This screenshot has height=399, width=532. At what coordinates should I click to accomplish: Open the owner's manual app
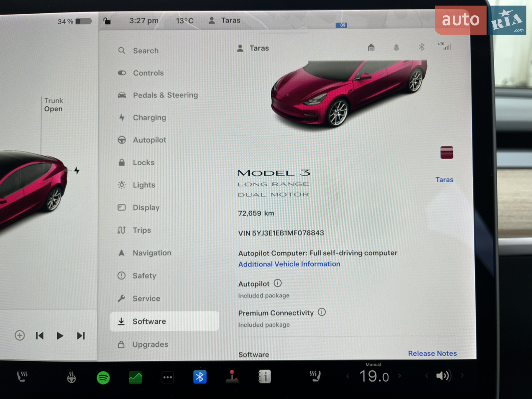pos(264,377)
